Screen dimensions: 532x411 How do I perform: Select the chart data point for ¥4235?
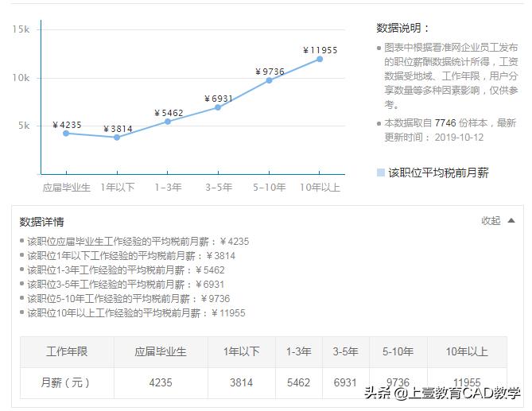66,134
